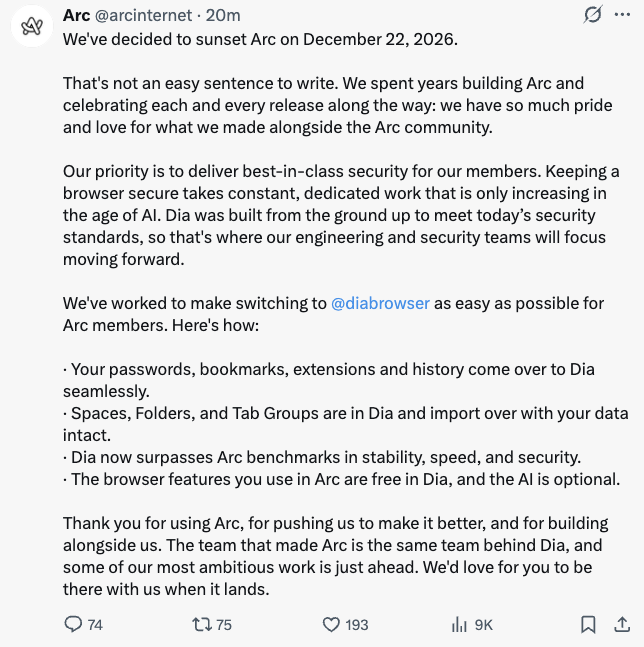644x647 pixels.
Task: Open the Arc profile avatar
Action: (x=32, y=26)
